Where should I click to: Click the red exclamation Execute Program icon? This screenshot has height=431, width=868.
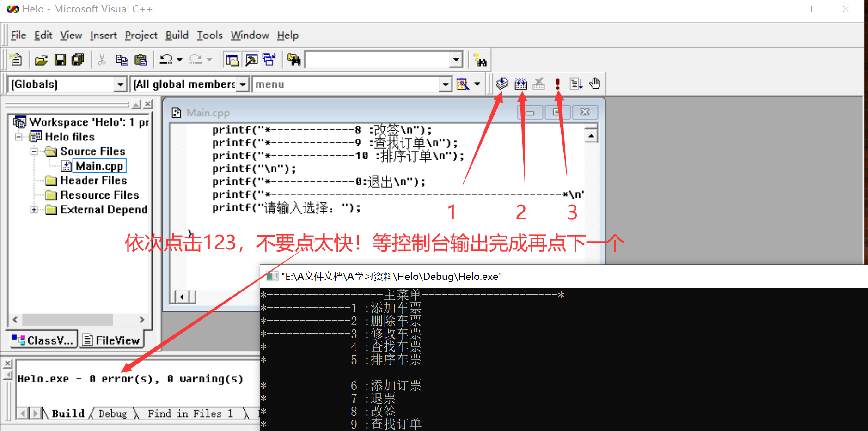[x=558, y=84]
